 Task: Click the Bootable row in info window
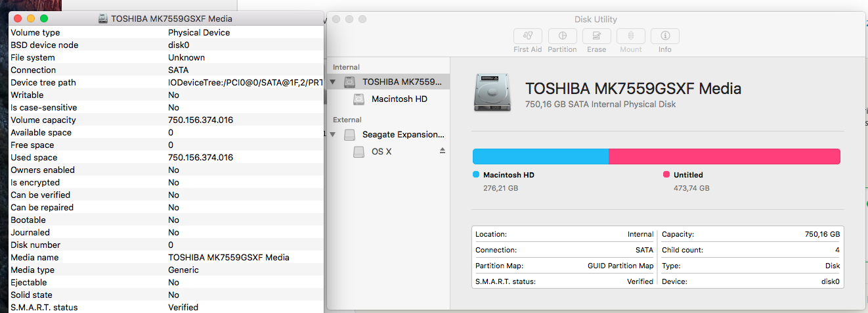pyautogui.click(x=166, y=220)
